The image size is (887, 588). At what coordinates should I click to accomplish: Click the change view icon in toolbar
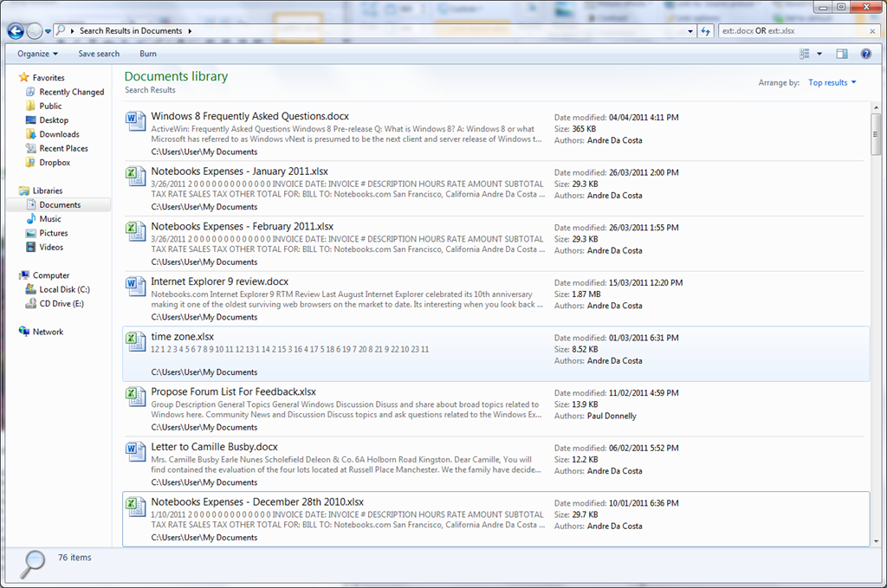click(x=805, y=54)
